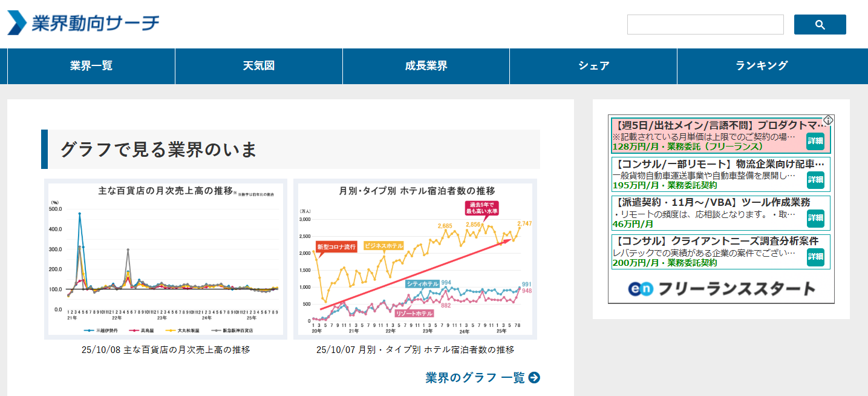Click the 業界動向サーチ logo arrow icon
The width and height of the screenshot is (868, 396).
(18, 23)
